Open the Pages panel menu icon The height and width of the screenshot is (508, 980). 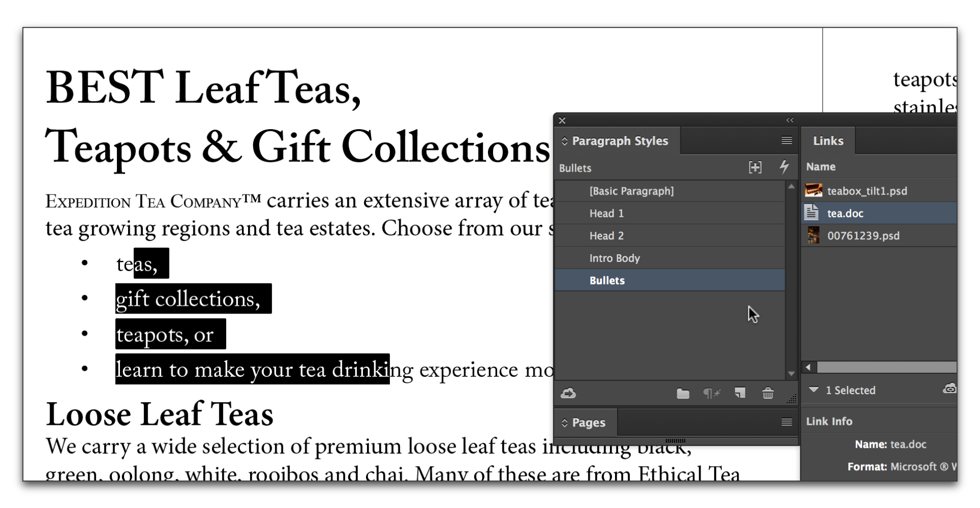787,422
